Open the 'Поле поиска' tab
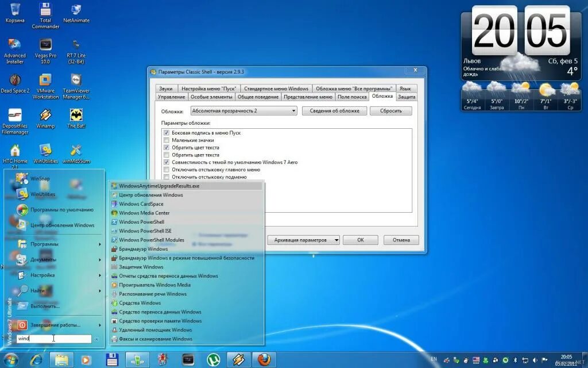Viewport: 588px width, 368px height. pyautogui.click(x=352, y=97)
